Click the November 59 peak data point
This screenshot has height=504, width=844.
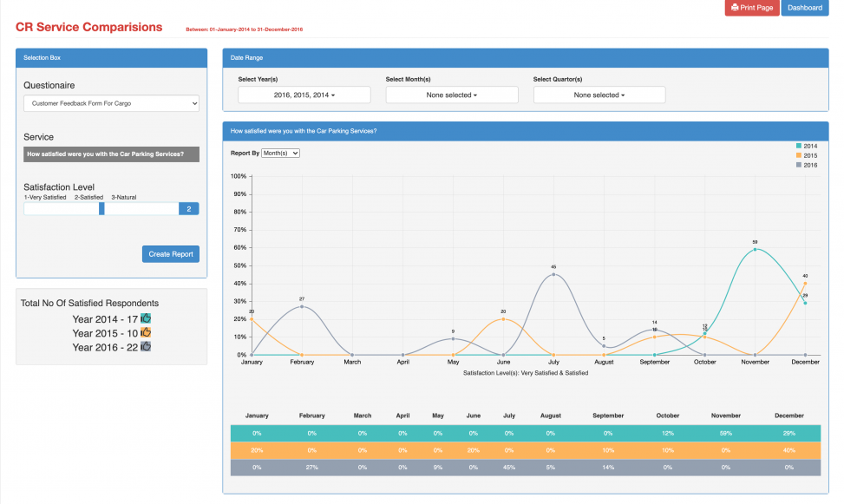[755, 249]
